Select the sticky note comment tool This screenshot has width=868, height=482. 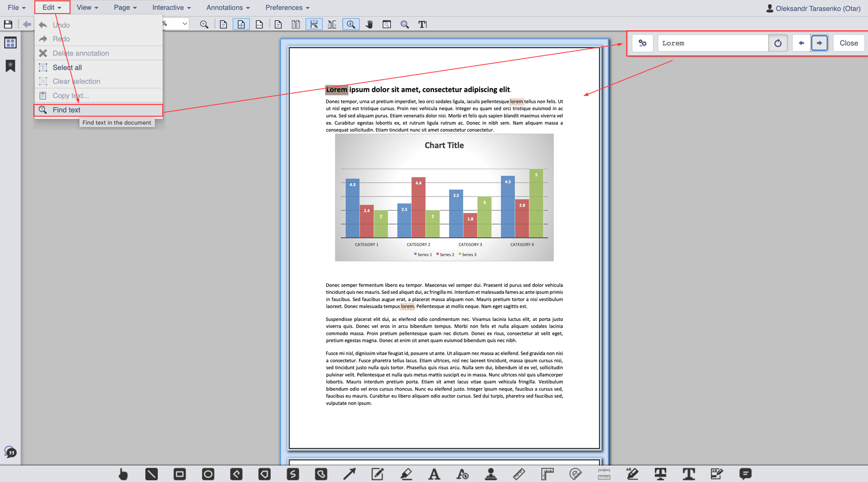(x=745, y=474)
